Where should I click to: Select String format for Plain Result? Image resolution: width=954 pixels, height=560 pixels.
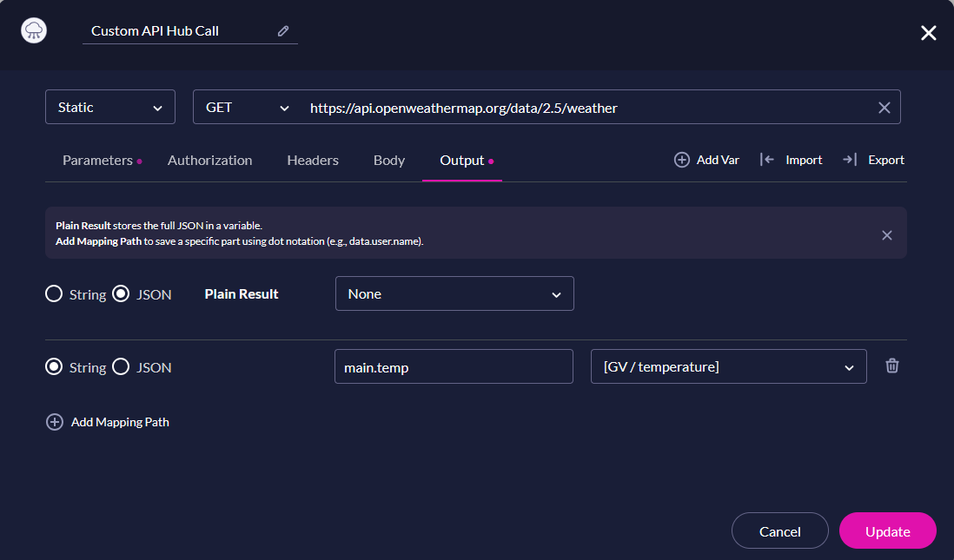53,293
